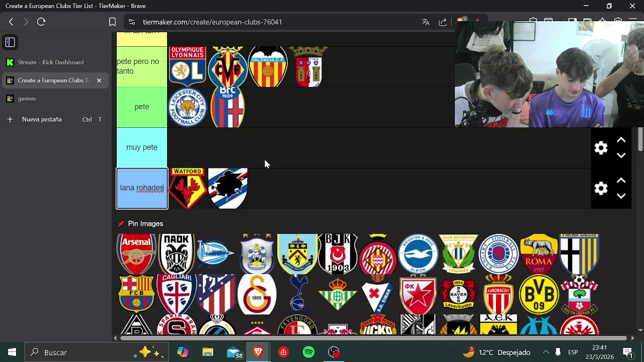
Task: Open settings gear for lana rohades row
Action: 601,189
